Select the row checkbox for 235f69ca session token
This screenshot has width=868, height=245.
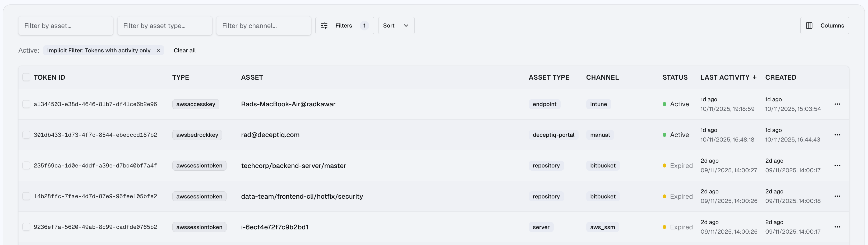pyautogui.click(x=26, y=165)
